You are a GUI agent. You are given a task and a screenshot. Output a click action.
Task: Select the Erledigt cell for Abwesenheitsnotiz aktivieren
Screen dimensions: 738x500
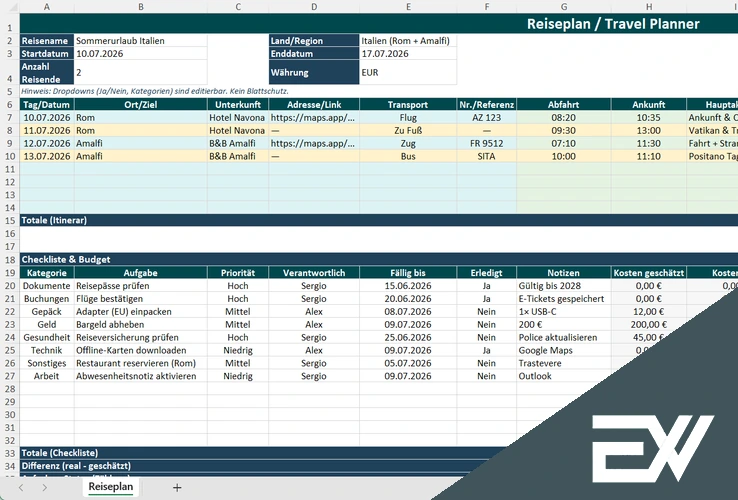pyautogui.click(x=486, y=376)
